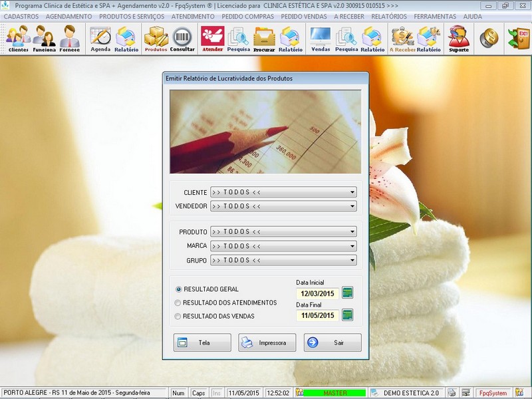Select RESULTADO DAS VENDAS option

click(214, 317)
